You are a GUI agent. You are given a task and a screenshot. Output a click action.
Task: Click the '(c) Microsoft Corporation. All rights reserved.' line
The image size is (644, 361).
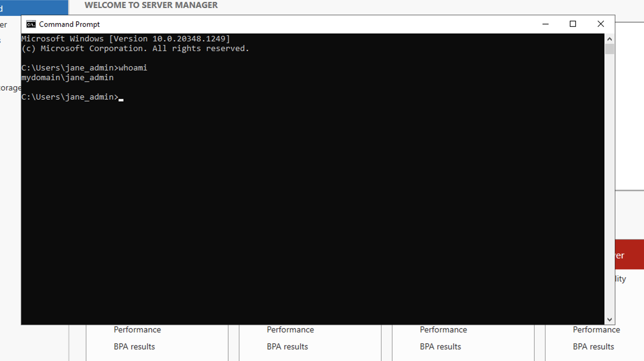pos(135,49)
